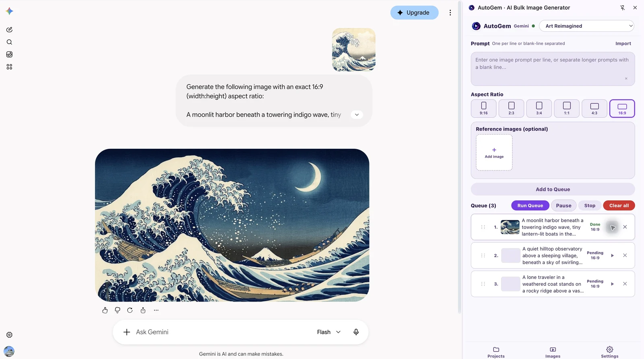Expand the collapsed user prompt message
Screen dimensions: 644x359
[357, 115]
